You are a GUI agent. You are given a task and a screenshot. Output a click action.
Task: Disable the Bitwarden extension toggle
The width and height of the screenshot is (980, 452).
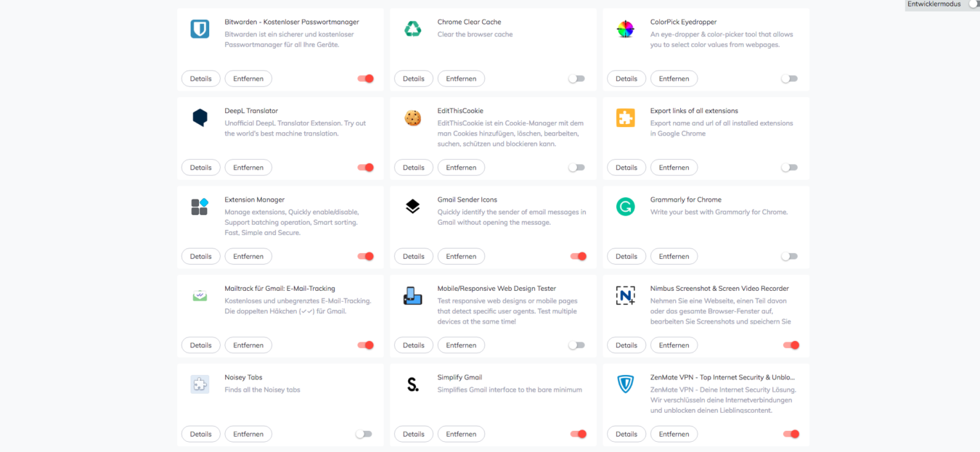pyautogui.click(x=366, y=78)
